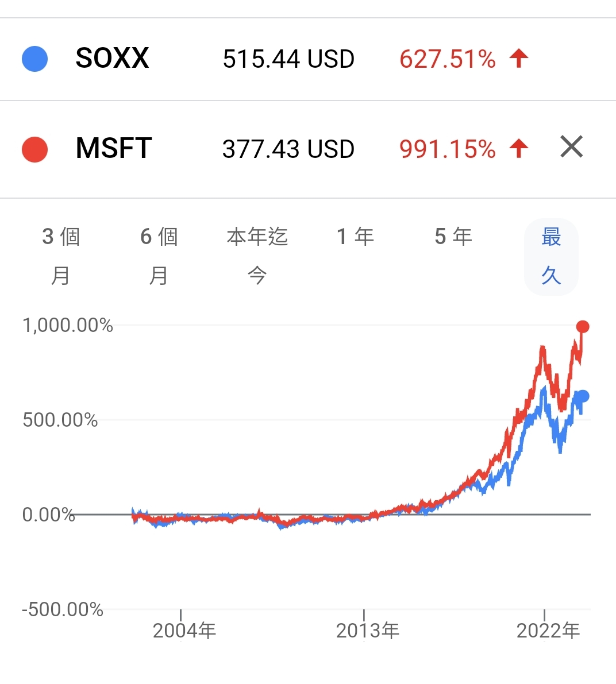Switch to the 6 個月 range tab
This screenshot has height=684, width=616.
pos(159,256)
